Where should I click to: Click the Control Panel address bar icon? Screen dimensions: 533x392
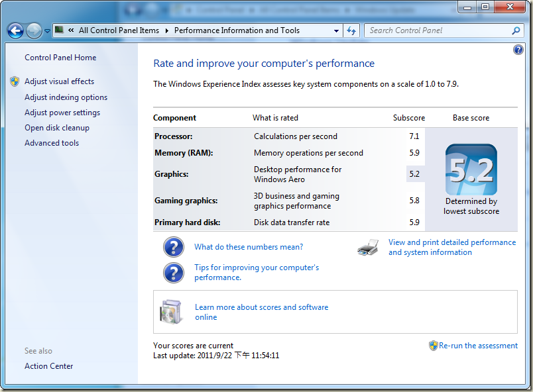59,30
